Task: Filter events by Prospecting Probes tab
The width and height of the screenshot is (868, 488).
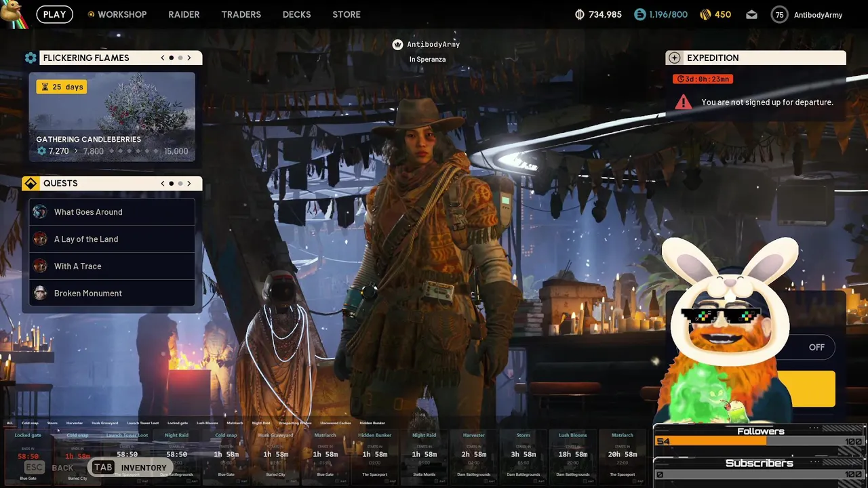Action: tap(295, 423)
